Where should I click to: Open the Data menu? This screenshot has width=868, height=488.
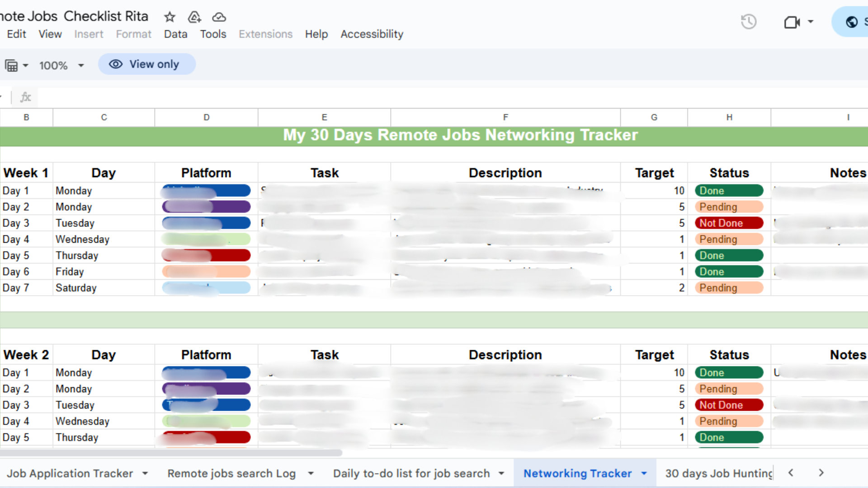pos(175,34)
